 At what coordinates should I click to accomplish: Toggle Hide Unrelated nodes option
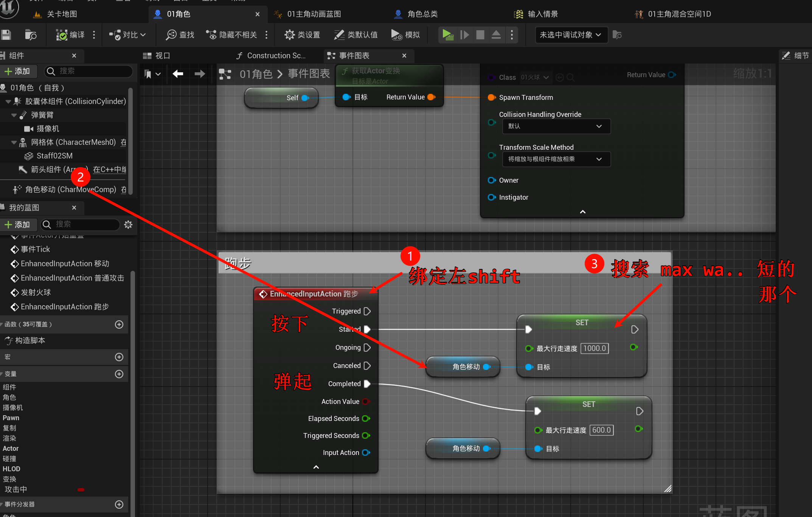pos(231,35)
